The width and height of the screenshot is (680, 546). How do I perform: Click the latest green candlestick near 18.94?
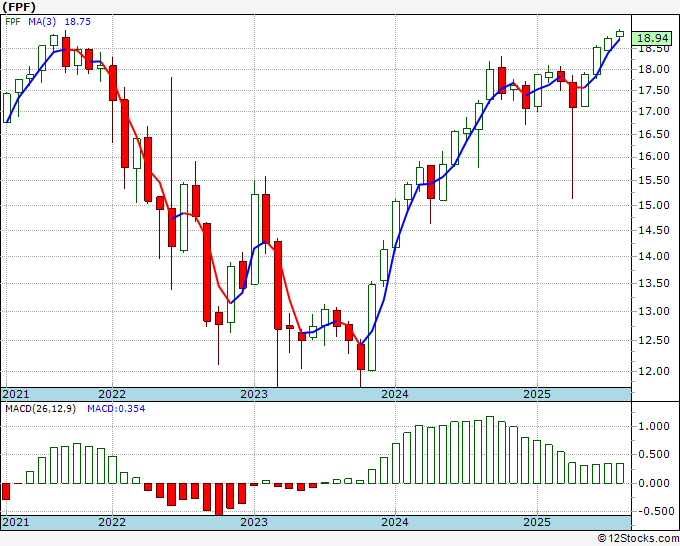pos(620,33)
